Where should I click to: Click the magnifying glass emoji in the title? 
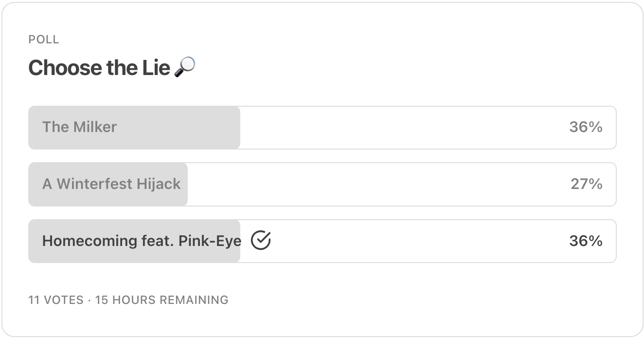pyautogui.click(x=185, y=67)
